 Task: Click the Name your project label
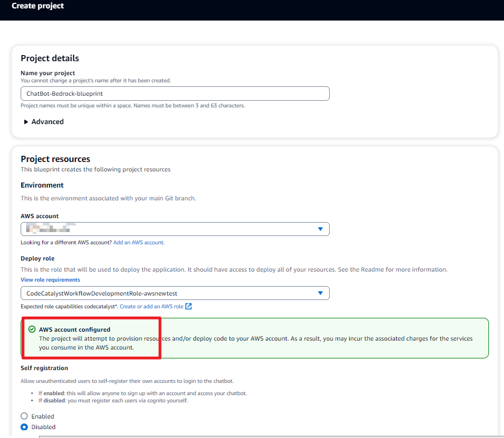[x=47, y=73]
